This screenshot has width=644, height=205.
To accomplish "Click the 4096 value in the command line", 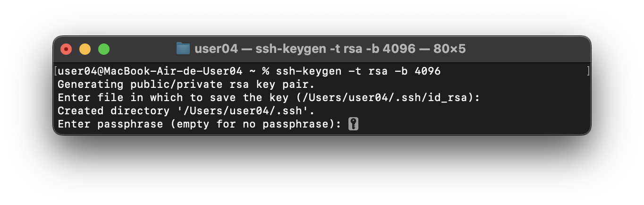I will pos(427,71).
